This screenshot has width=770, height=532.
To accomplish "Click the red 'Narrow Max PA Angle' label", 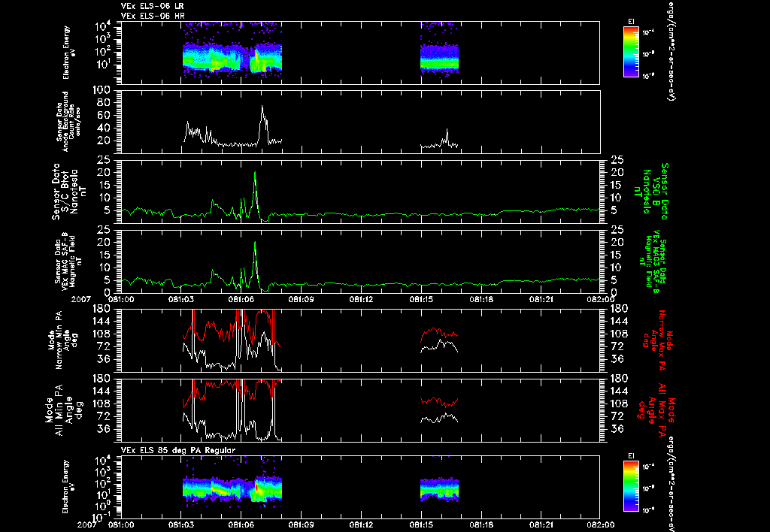I will [x=658, y=340].
